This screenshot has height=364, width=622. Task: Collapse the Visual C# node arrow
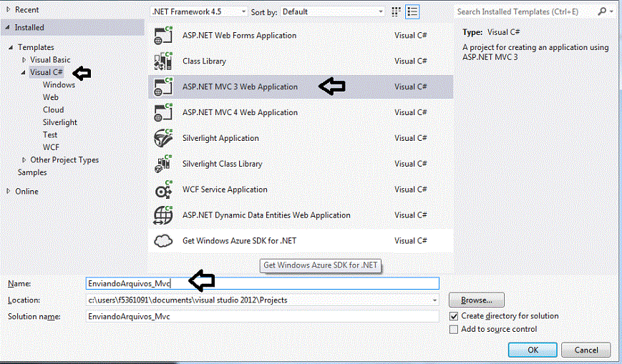click(x=24, y=72)
